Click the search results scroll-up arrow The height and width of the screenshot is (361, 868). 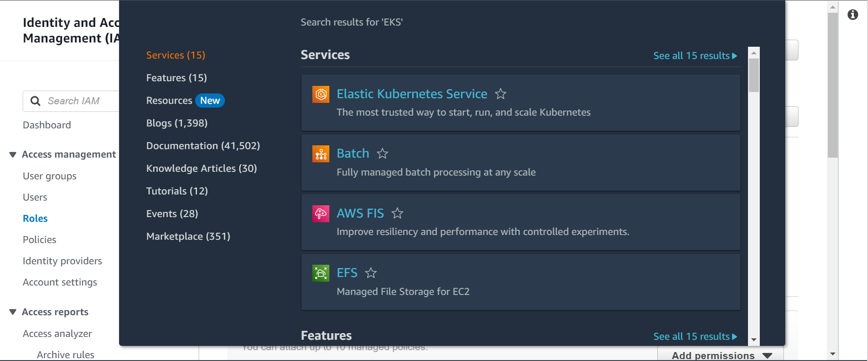click(754, 52)
